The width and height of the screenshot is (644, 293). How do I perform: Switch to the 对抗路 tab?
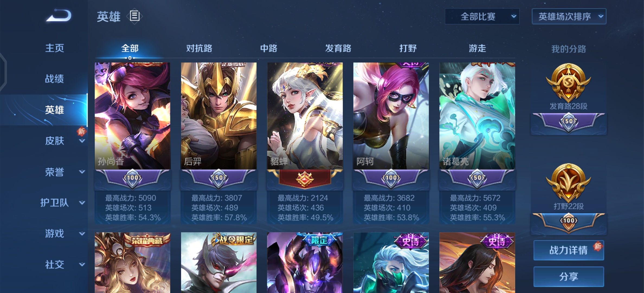199,48
